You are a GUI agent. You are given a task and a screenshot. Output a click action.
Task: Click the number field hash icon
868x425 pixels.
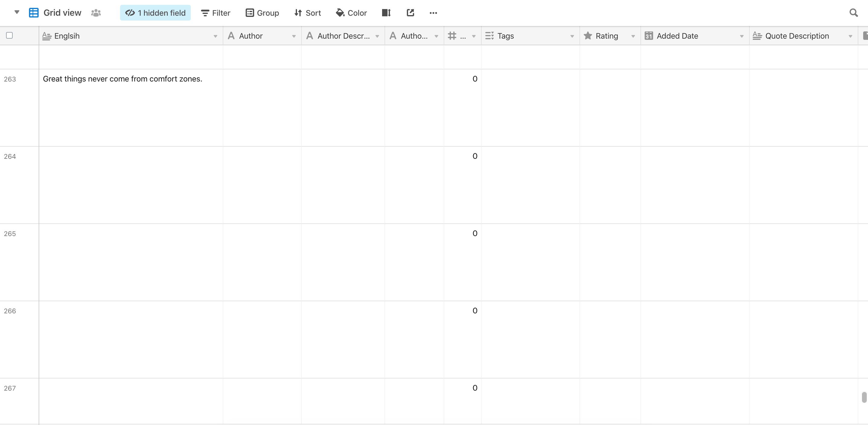click(452, 36)
